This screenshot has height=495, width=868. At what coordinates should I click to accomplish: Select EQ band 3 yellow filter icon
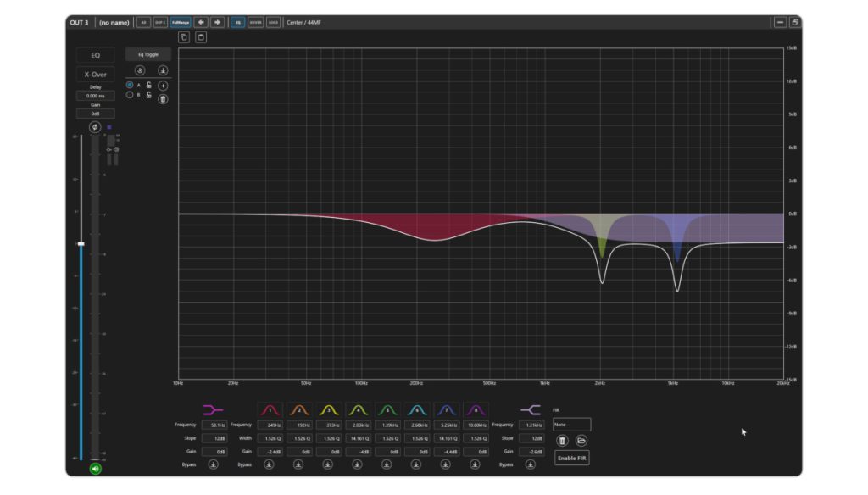point(329,409)
